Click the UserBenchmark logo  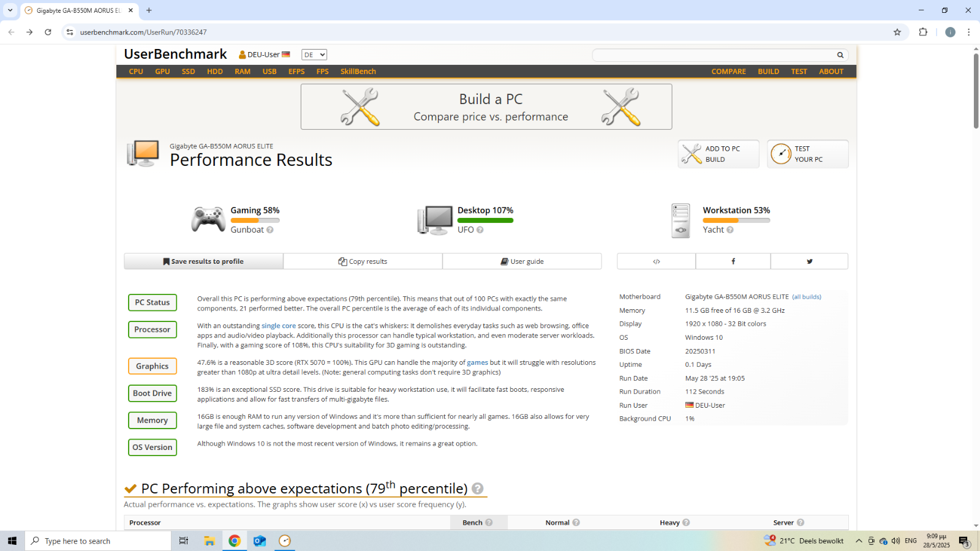[175, 54]
